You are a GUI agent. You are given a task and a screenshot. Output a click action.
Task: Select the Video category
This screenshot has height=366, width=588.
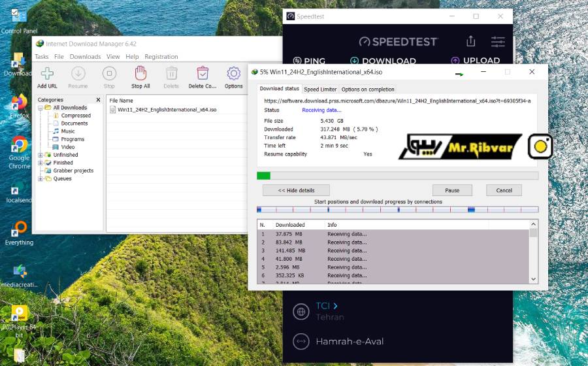(x=67, y=147)
